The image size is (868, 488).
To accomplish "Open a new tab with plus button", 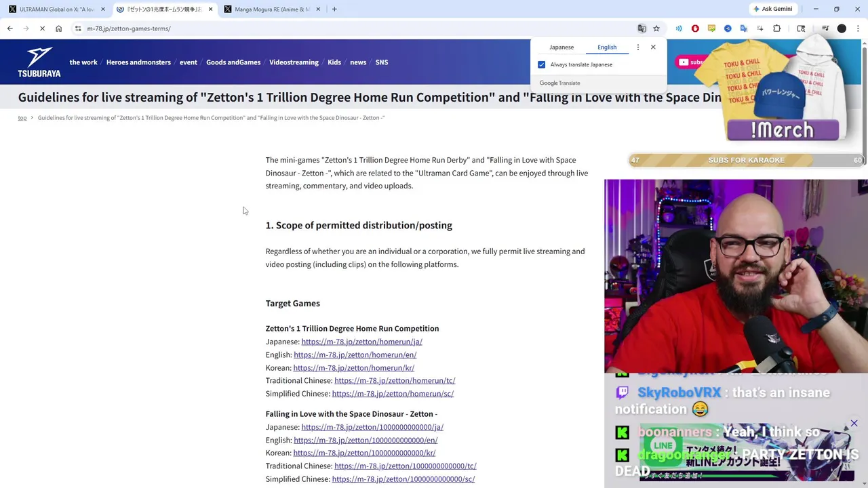I will coord(334,9).
